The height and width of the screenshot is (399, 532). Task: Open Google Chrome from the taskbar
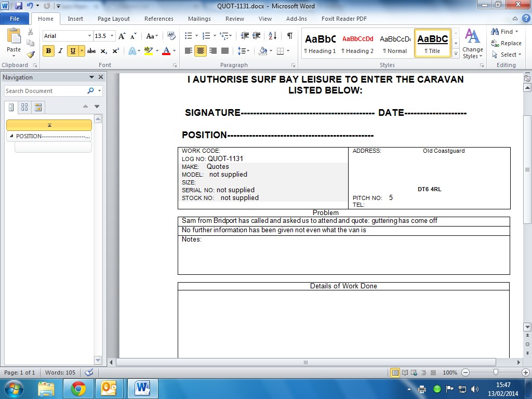[78, 389]
